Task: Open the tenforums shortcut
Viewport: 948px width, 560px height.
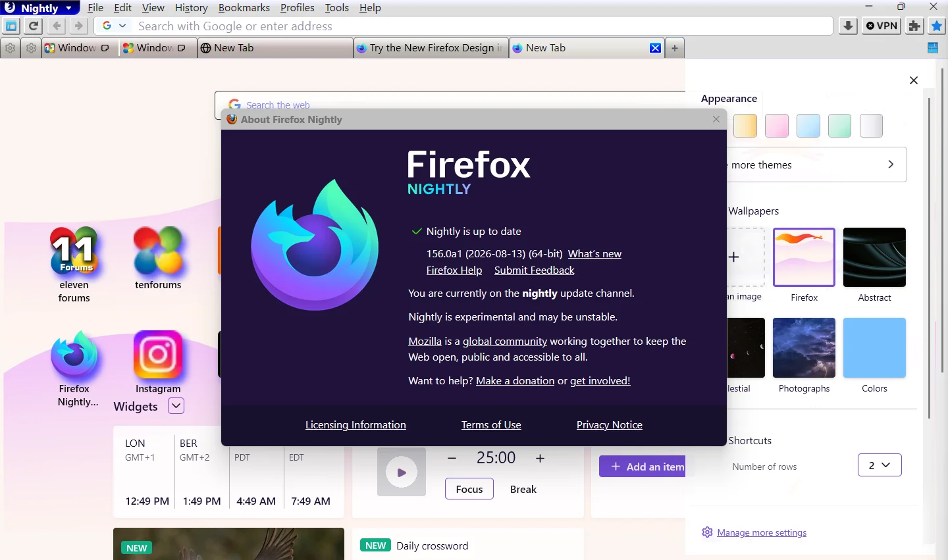Action: point(158,258)
